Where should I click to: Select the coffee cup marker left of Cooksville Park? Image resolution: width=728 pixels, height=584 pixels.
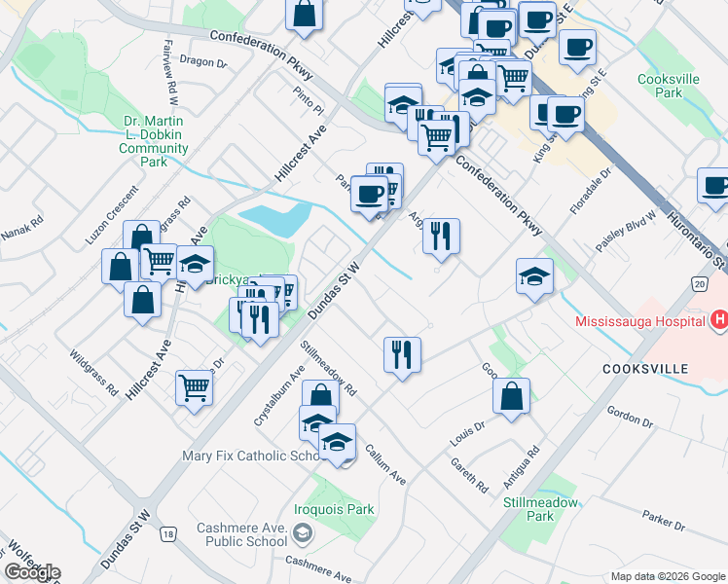pyautogui.click(x=577, y=49)
